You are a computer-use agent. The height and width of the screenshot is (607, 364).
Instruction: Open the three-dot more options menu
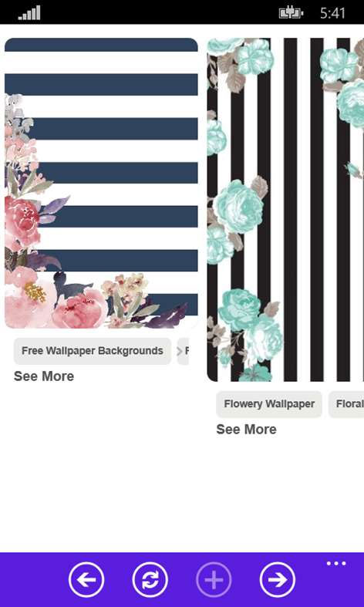pos(336,564)
